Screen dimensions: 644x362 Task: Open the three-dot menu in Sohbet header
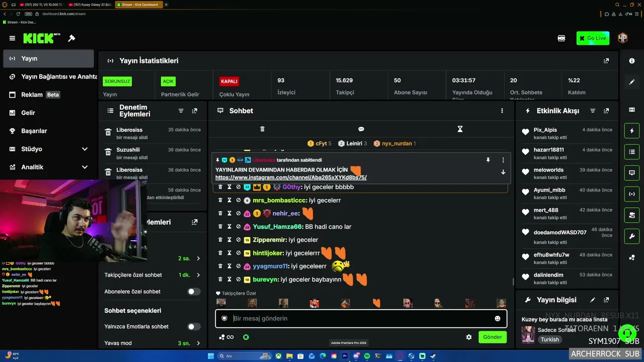point(502,111)
